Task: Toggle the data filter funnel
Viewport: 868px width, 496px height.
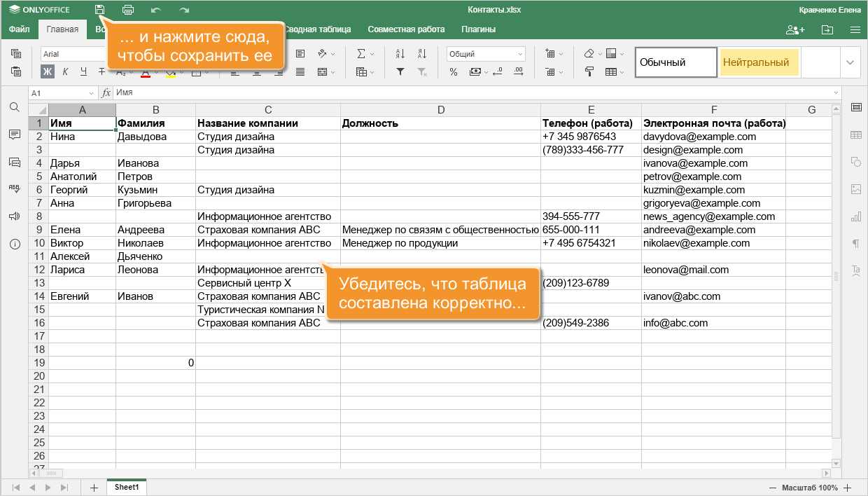Action: coord(400,71)
